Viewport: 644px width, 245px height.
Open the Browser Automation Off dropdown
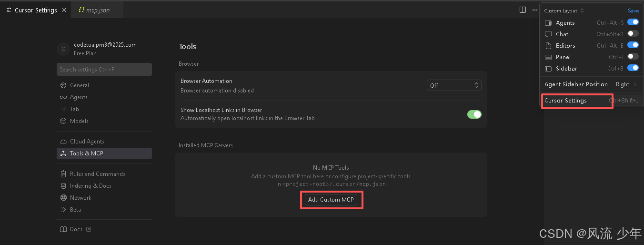pyautogui.click(x=454, y=85)
